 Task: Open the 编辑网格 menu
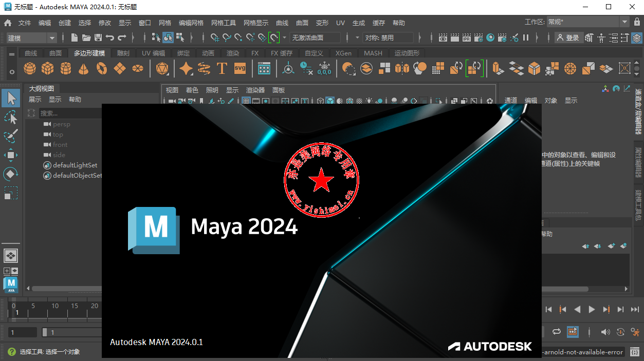click(x=191, y=23)
